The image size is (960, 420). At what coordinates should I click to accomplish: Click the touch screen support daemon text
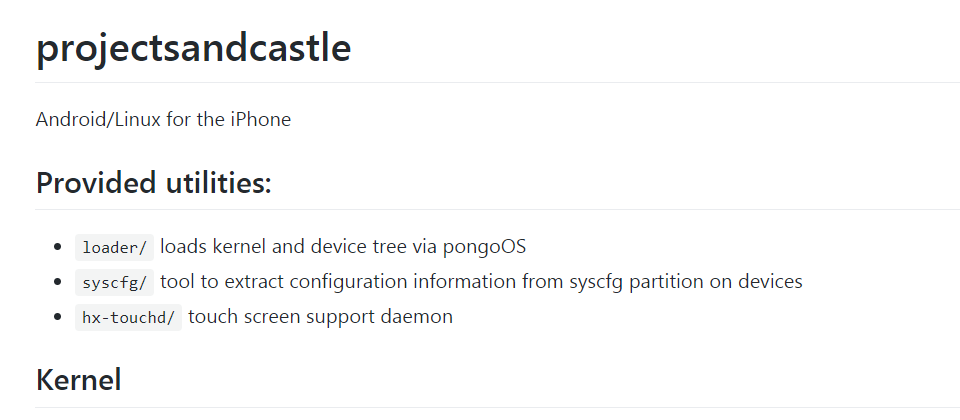(x=321, y=317)
